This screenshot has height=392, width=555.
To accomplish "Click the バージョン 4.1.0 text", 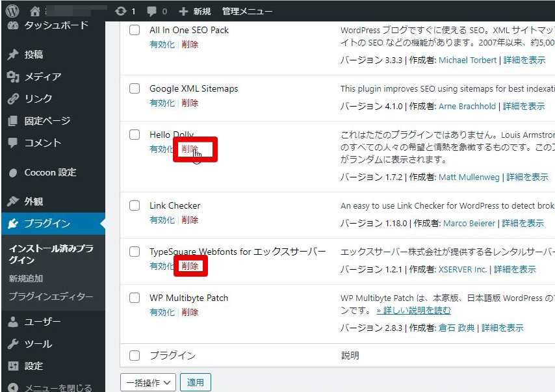I will tap(371, 106).
